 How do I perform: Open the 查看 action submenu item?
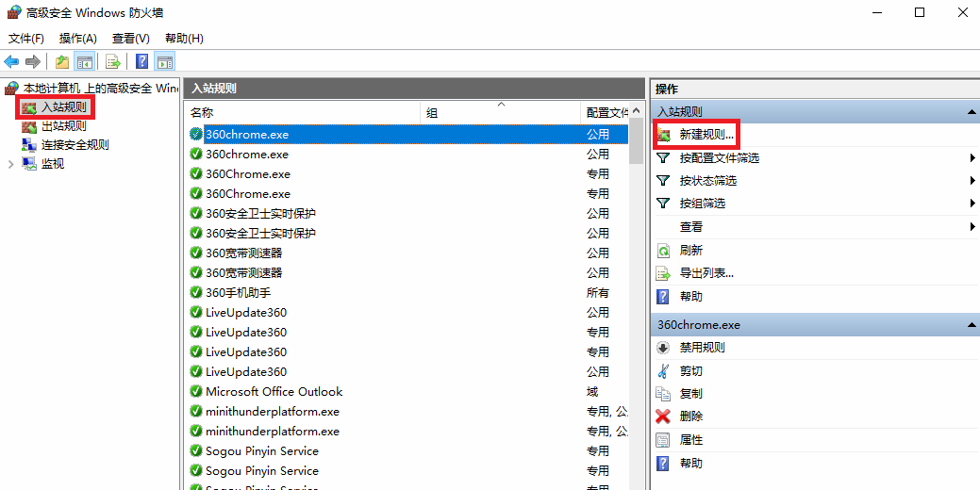(x=691, y=226)
